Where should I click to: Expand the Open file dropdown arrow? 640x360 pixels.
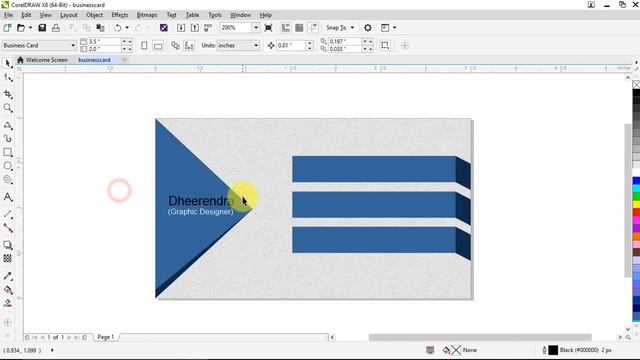point(30,28)
